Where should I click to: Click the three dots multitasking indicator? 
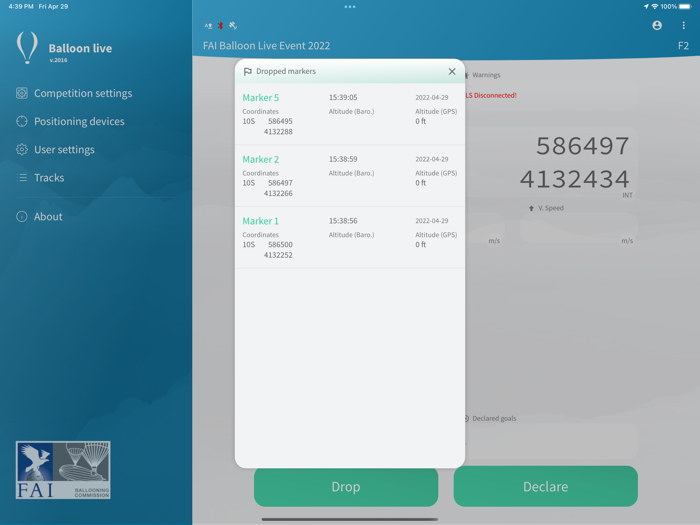pyautogui.click(x=350, y=7)
